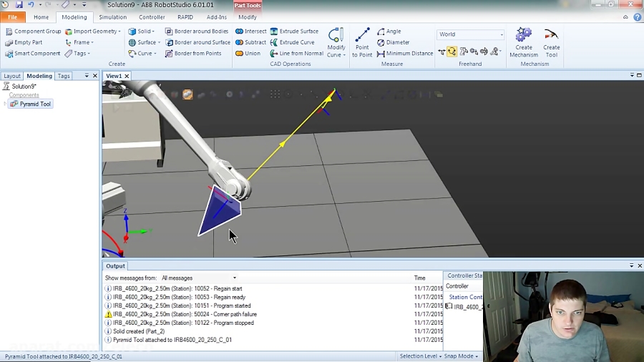Switch to the Modify ribbon tab
The image size is (644, 362).
(248, 17)
